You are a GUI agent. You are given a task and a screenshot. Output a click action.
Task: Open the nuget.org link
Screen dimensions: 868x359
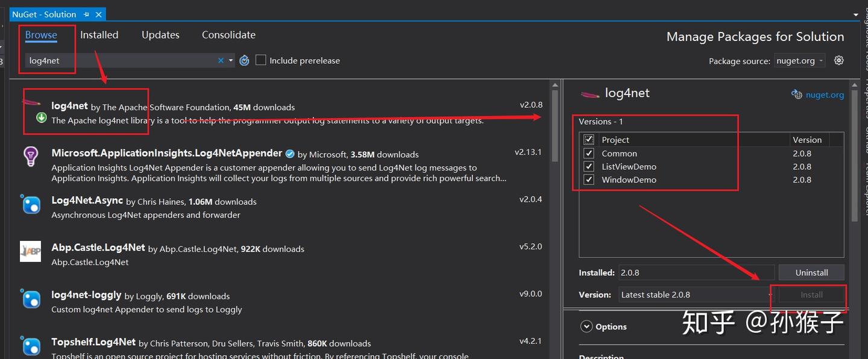825,95
